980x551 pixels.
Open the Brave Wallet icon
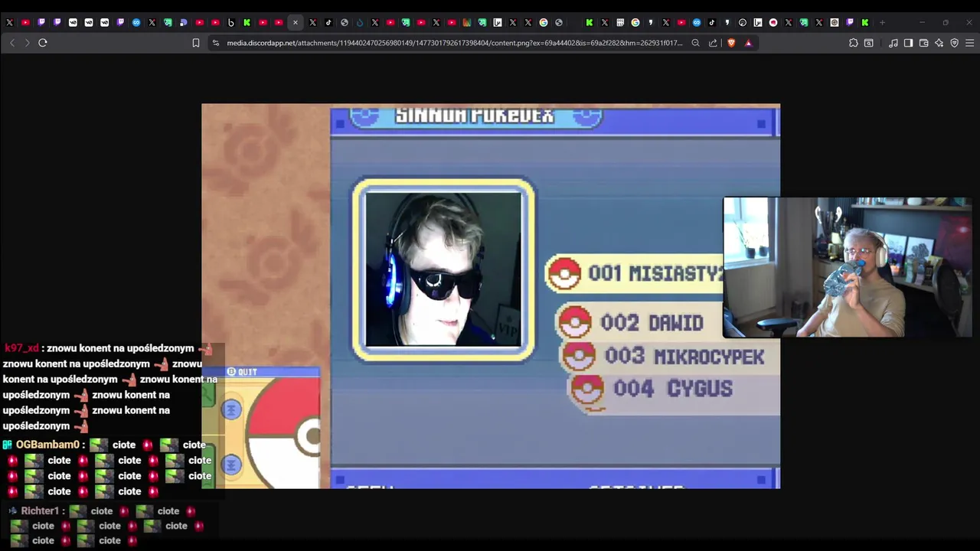923,43
